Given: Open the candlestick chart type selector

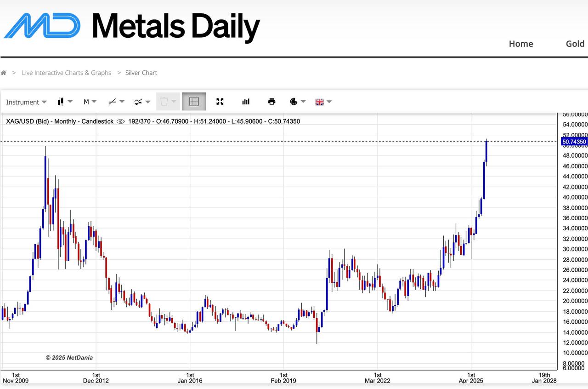Looking at the screenshot, I should click(65, 102).
